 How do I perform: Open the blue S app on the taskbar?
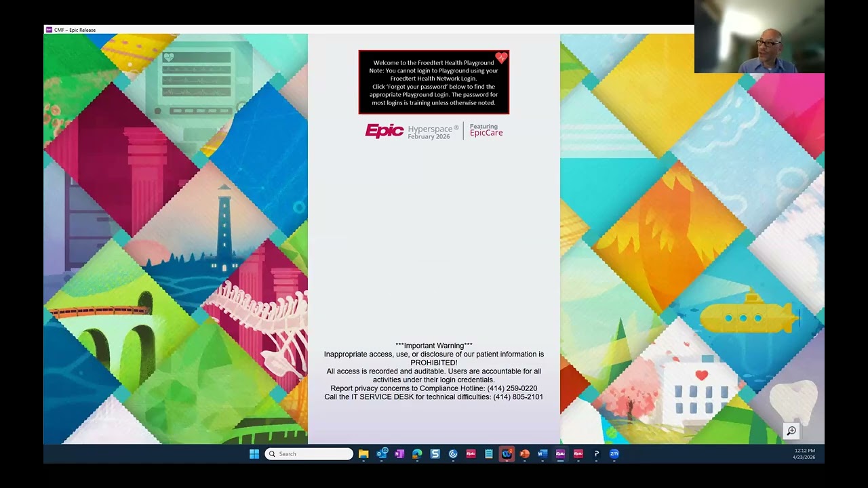point(435,454)
